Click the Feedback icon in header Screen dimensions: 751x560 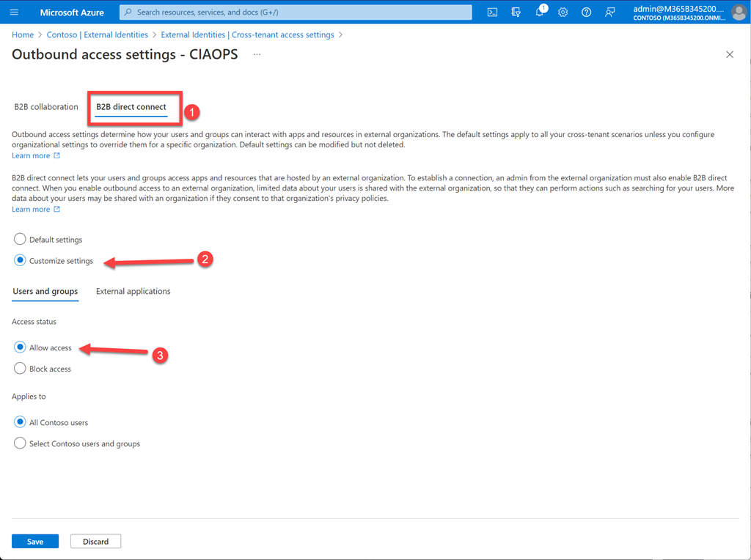point(609,12)
